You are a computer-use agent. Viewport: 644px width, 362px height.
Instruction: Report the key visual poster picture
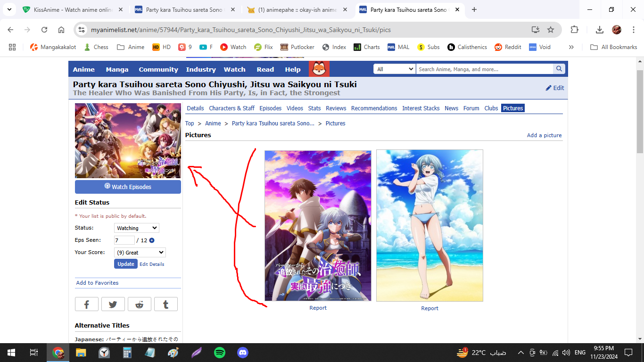point(318,308)
